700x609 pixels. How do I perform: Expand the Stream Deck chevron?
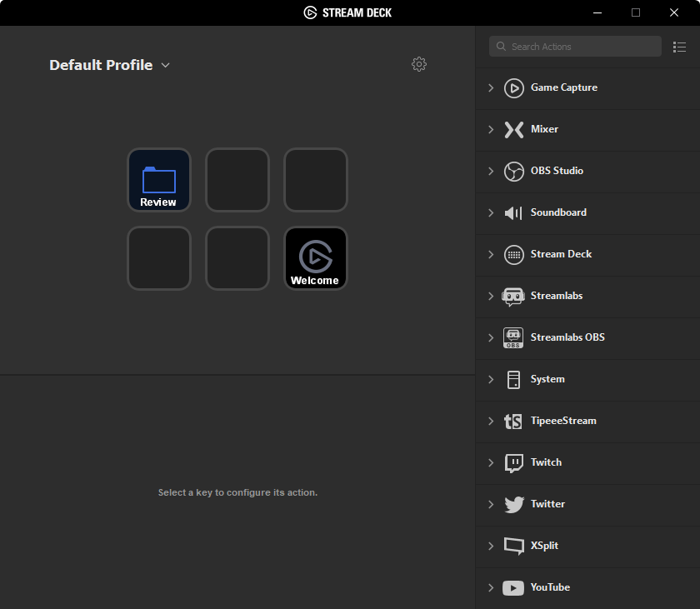pos(491,254)
